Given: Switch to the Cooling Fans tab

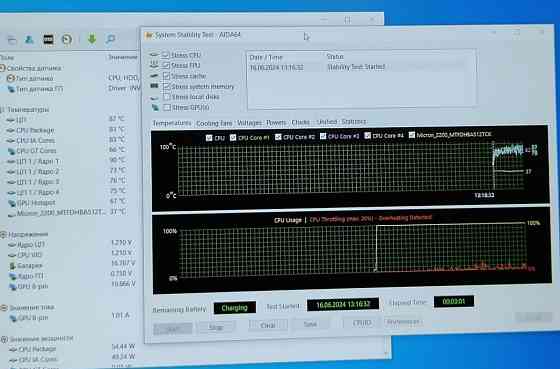Looking at the screenshot, I should (214, 123).
